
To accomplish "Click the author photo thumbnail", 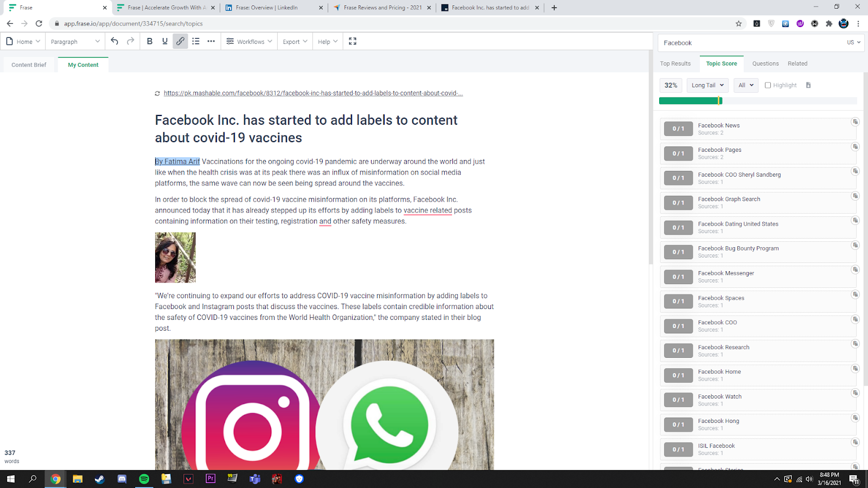I will coord(175,258).
